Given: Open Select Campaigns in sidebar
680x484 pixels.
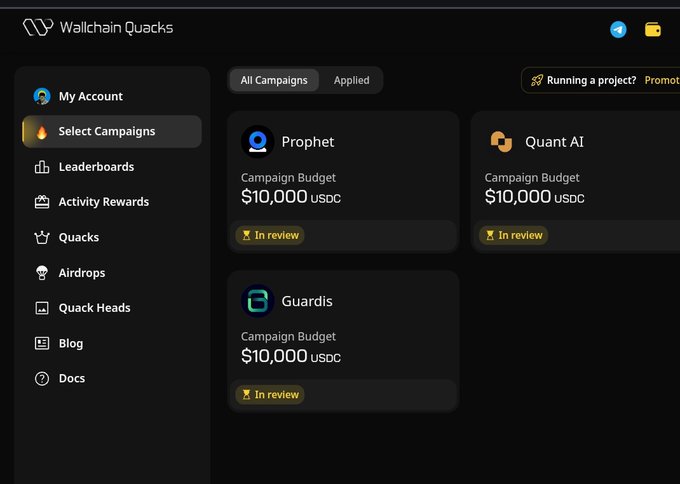Looking at the screenshot, I should coord(112,131).
